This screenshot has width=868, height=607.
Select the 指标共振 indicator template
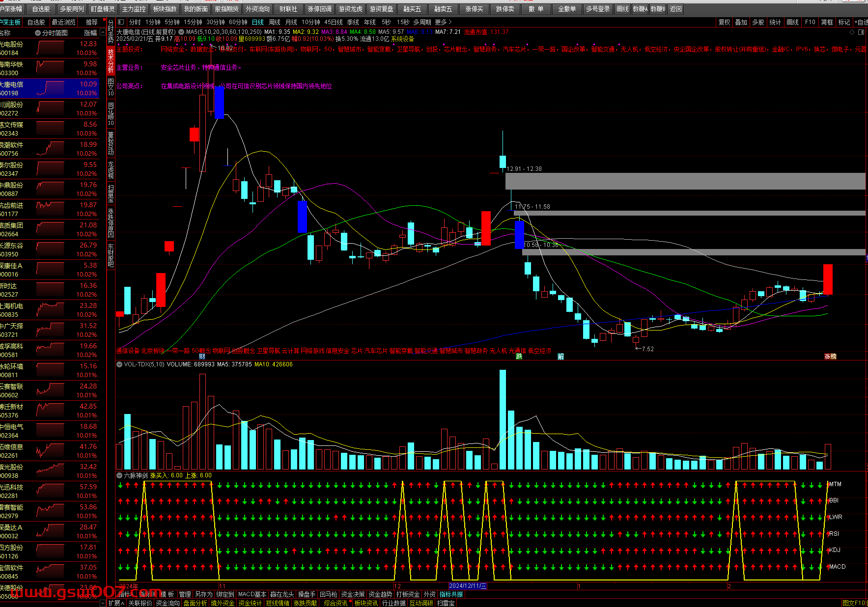(x=451, y=594)
